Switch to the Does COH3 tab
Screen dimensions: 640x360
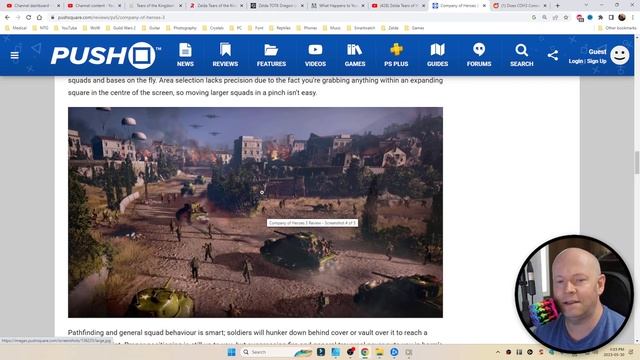(x=520, y=6)
